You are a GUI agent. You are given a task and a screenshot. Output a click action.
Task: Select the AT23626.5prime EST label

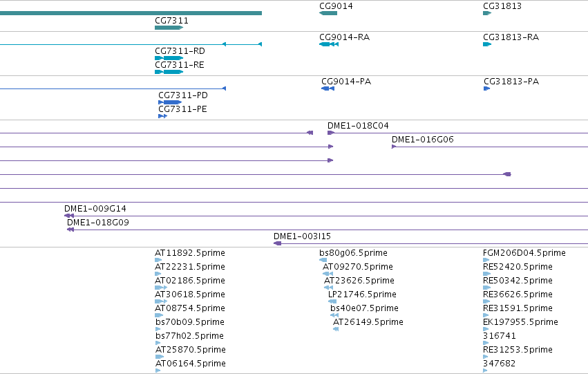[x=359, y=281]
